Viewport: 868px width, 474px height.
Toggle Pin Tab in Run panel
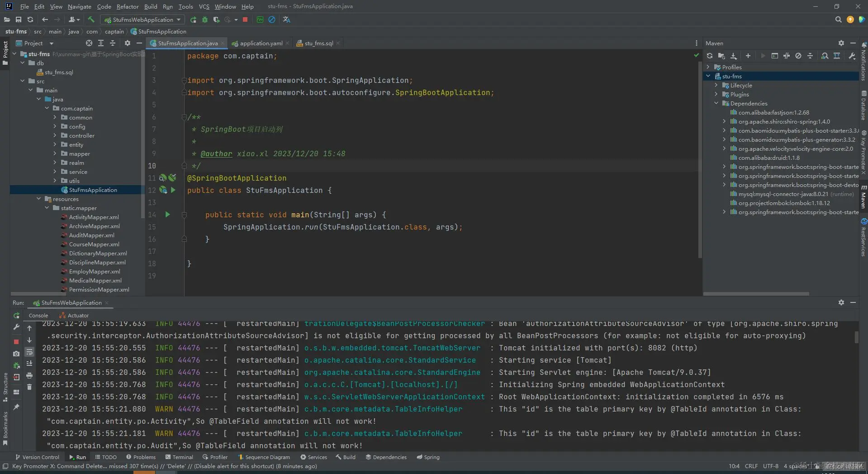click(16, 407)
